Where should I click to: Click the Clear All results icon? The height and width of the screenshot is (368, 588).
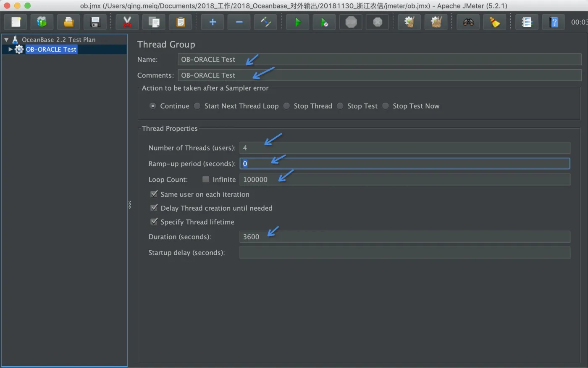point(436,22)
